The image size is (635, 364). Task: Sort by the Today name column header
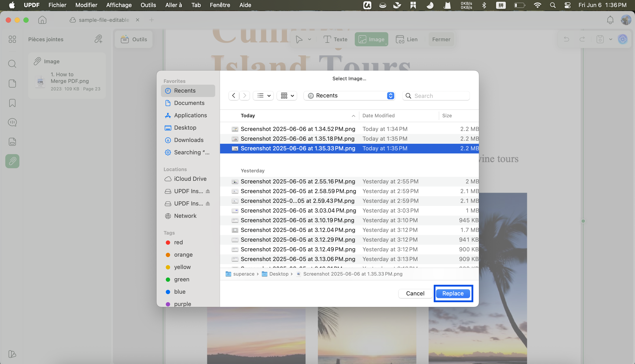(289, 116)
